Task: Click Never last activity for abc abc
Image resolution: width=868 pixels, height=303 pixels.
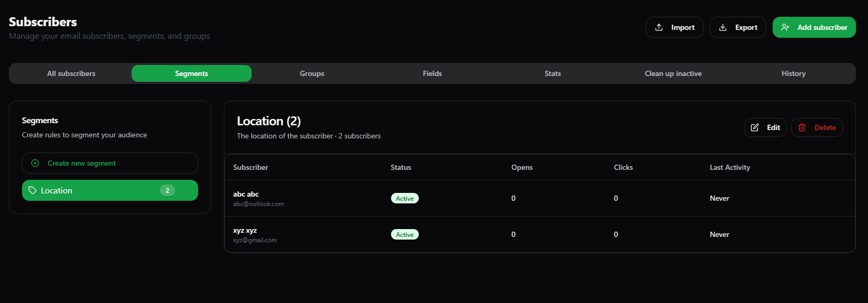Action: 720,198
